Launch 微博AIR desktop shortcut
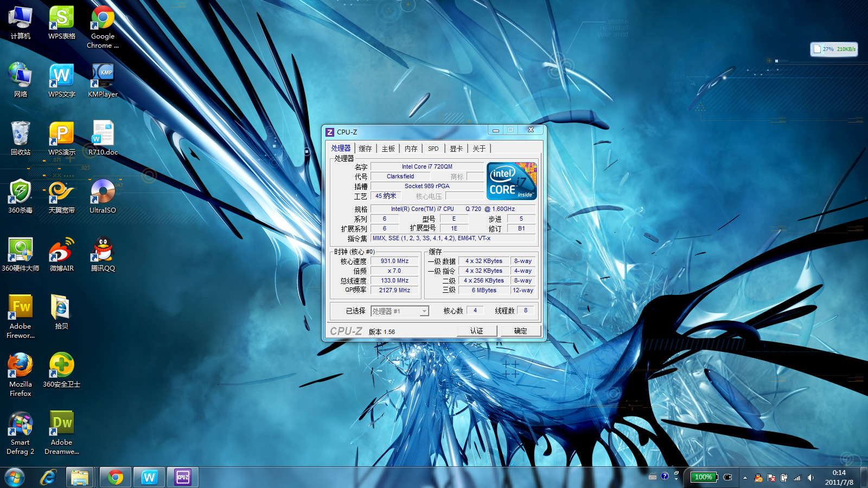 point(62,254)
